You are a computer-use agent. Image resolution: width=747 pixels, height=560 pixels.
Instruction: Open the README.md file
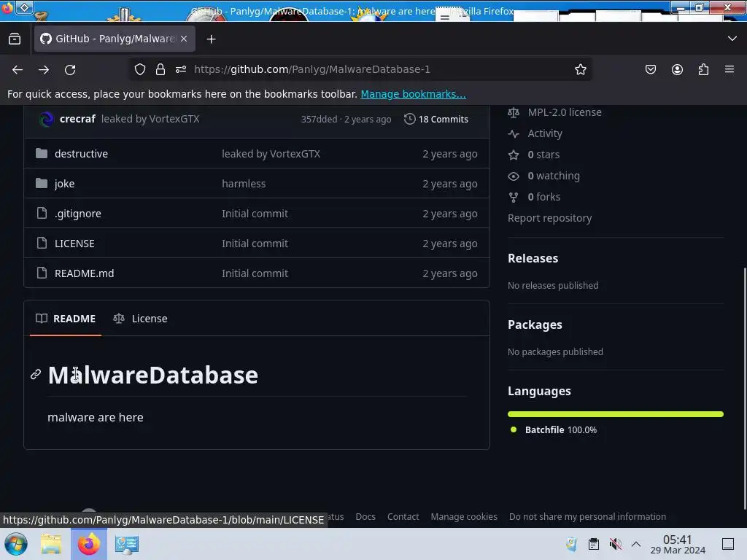tap(85, 273)
